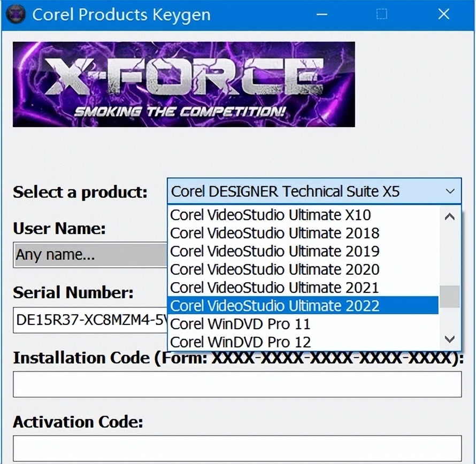The width and height of the screenshot is (476, 464).
Task: Close the Corel Products Keygen window
Action: pos(444,14)
